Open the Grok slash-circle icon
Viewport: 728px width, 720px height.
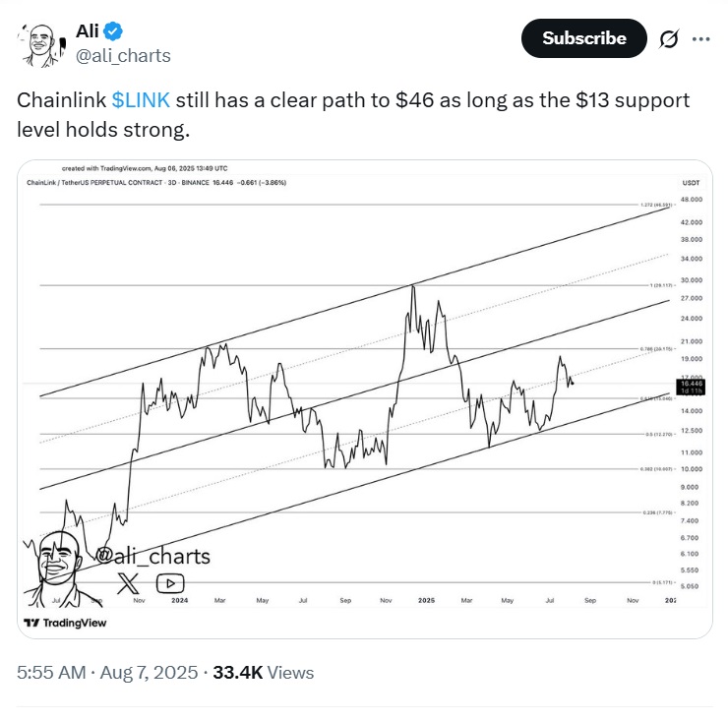pyautogui.click(x=669, y=39)
